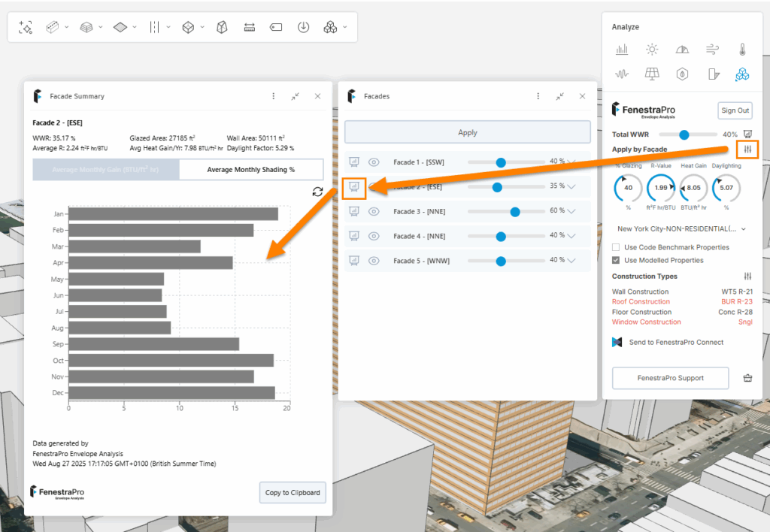
Task: Open Facade 4 summary chart icon
Action: tap(354, 236)
